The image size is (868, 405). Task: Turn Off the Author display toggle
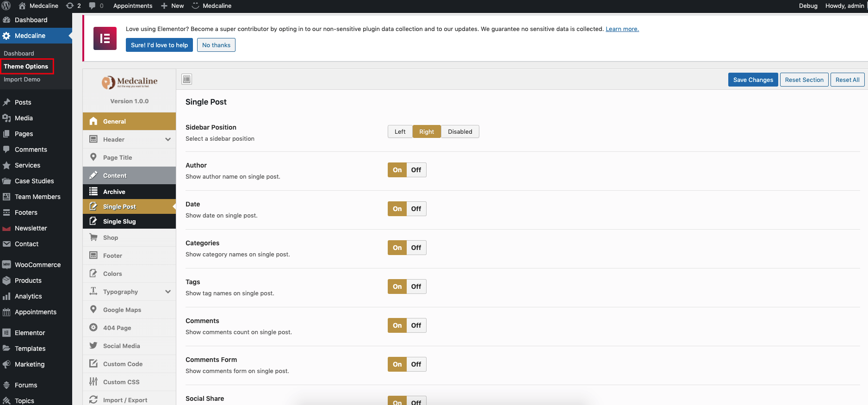coord(416,170)
